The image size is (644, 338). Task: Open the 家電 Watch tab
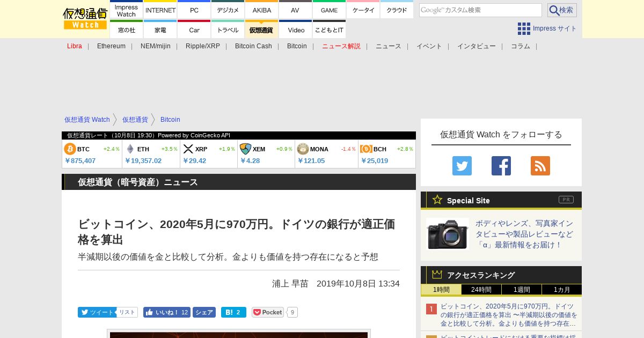pos(160,30)
